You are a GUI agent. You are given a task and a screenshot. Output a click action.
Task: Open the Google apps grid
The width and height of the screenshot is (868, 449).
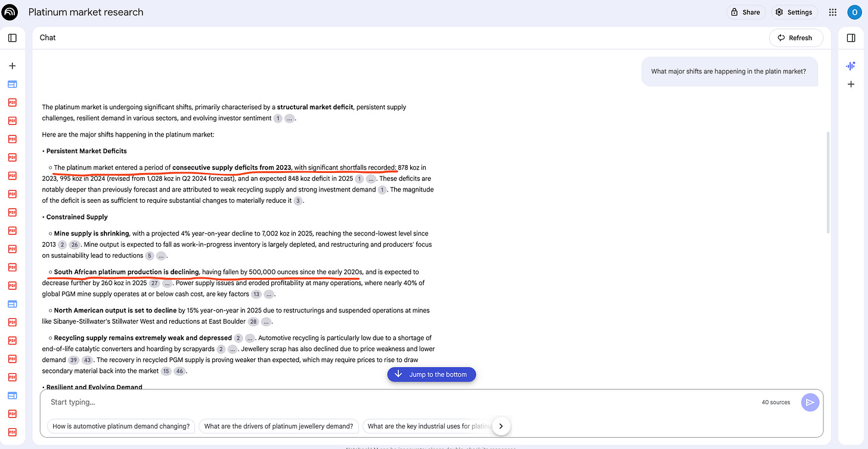(833, 12)
